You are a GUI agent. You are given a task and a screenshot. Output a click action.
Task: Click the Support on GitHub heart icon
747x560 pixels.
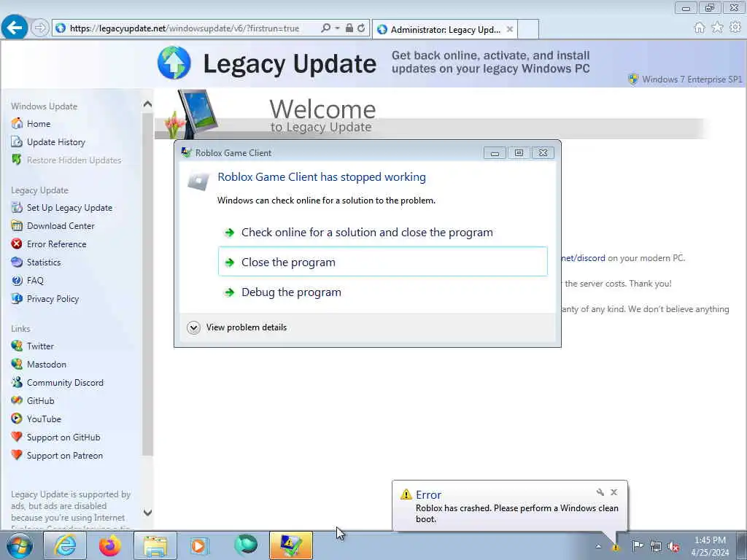click(17, 437)
